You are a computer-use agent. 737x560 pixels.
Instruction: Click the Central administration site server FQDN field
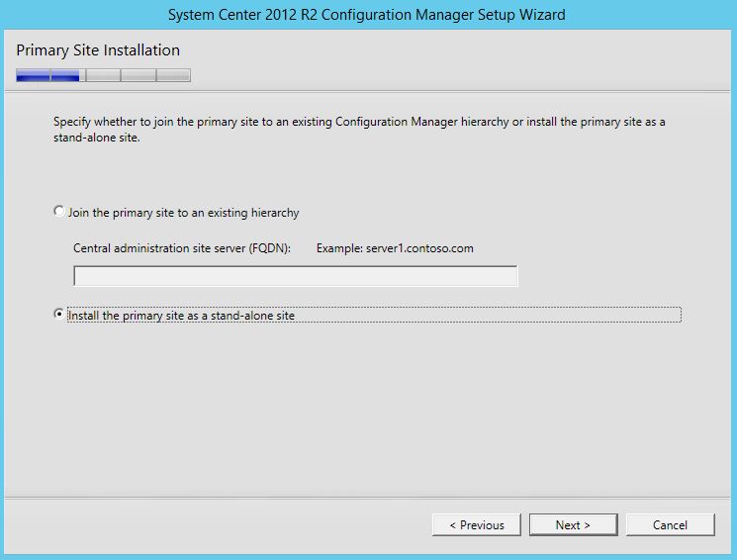[x=296, y=276]
